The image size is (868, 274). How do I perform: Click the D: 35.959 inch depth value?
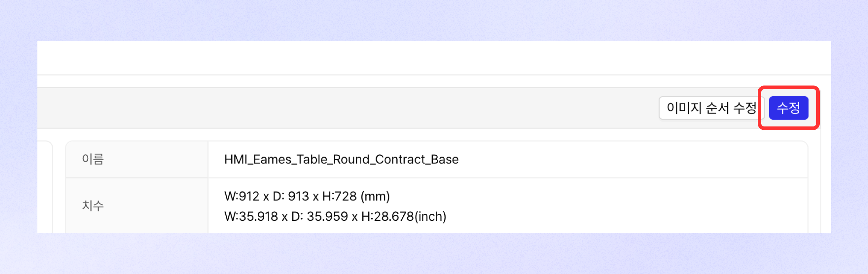click(x=319, y=216)
